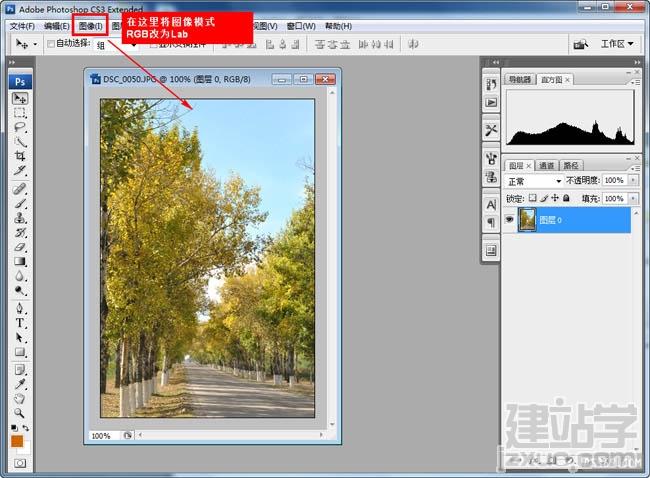Select the Path Selection tool
The image size is (650, 478).
click(x=20, y=337)
